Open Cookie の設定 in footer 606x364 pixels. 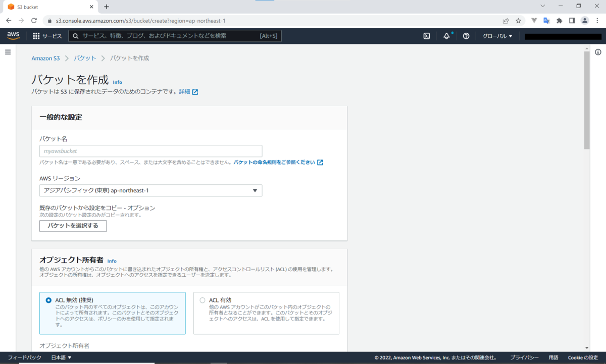coord(583,357)
